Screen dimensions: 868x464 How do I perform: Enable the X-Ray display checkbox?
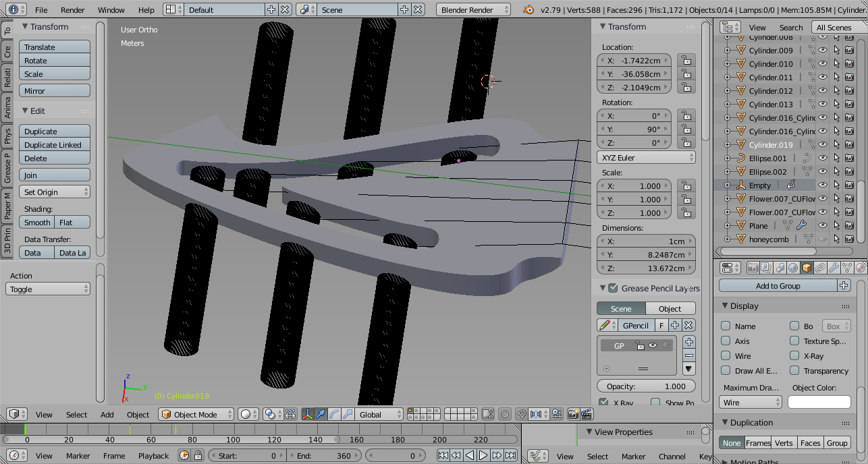pyautogui.click(x=794, y=355)
